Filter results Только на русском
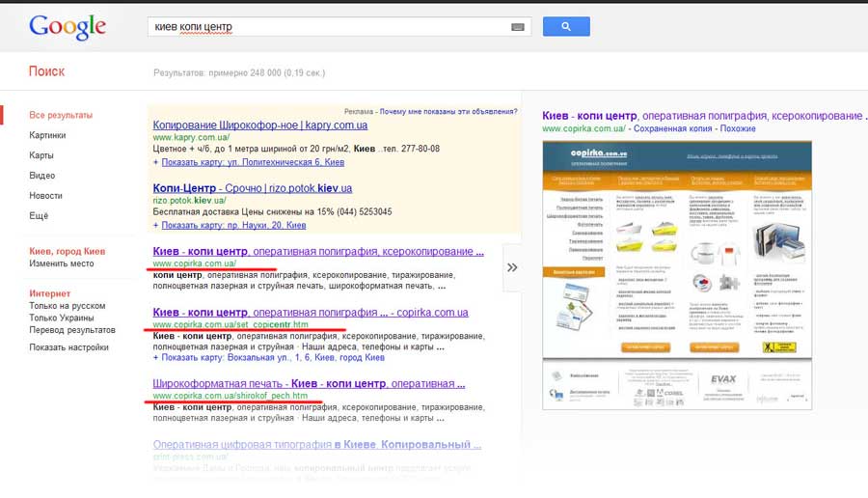Viewport: 868px width, 498px height. tap(67, 306)
